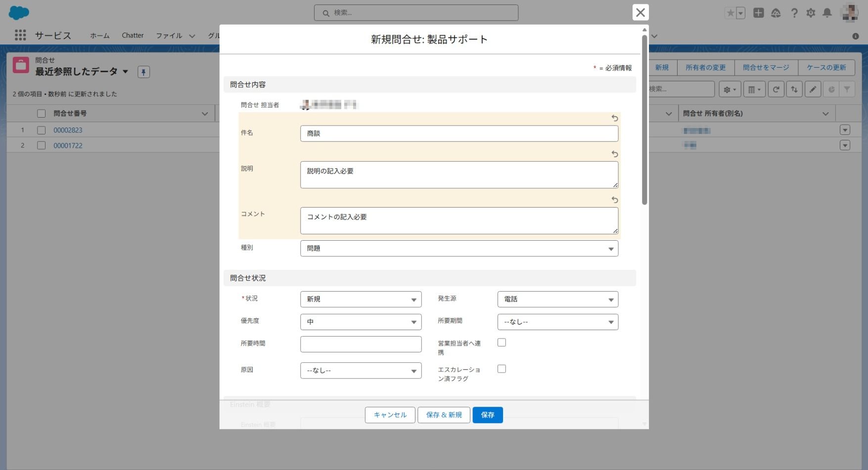This screenshot has width=868, height=470.
Task: Click the undo icon above 件名 field
Action: pos(614,118)
